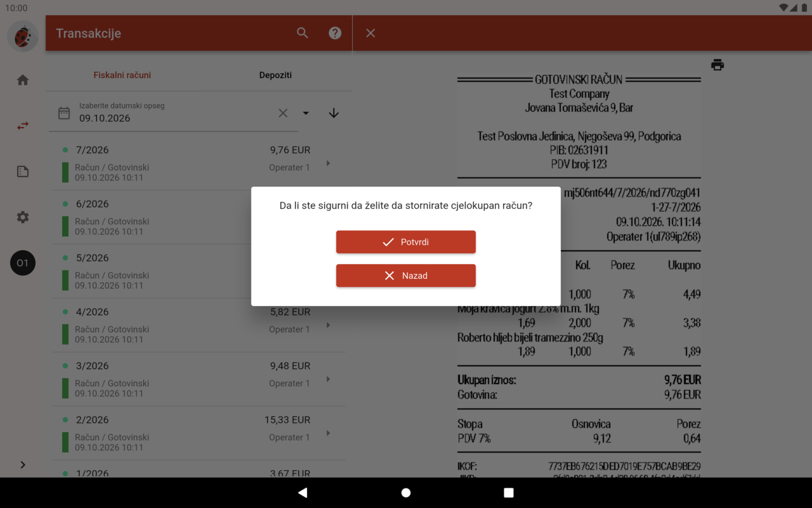Screen dimensions: 812x508
Task: Expand transaction 3/2026 arrow
Action: coord(328,379)
